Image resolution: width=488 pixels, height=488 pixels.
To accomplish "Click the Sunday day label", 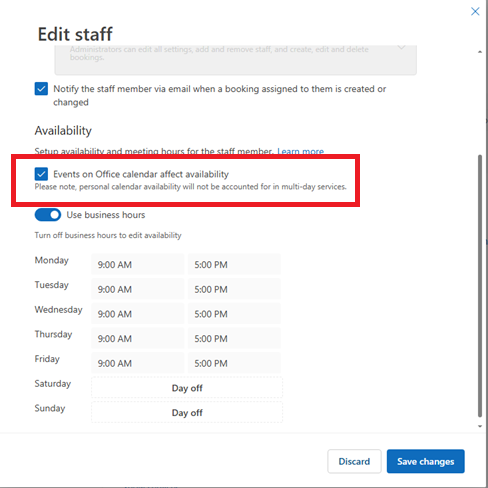I will (x=50, y=408).
